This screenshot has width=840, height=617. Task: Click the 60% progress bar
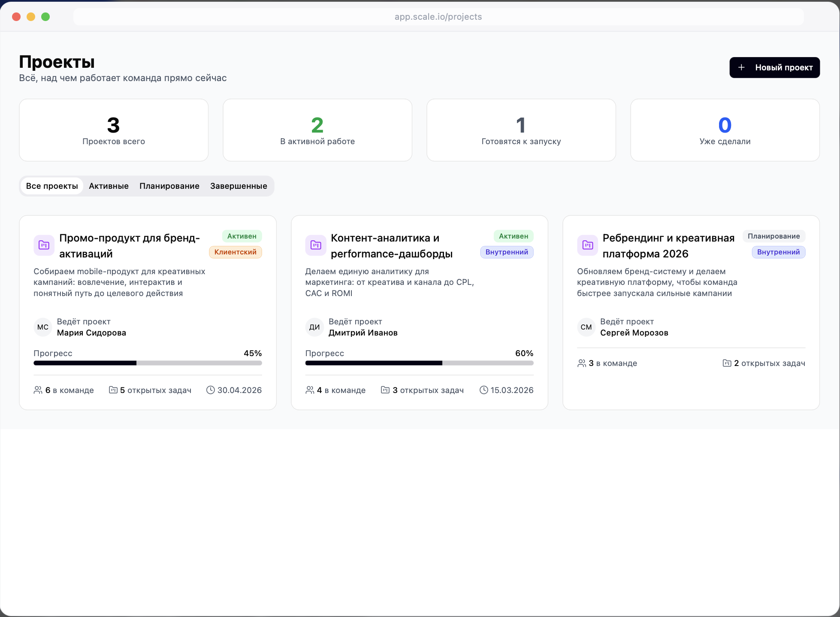click(x=419, y=363)
